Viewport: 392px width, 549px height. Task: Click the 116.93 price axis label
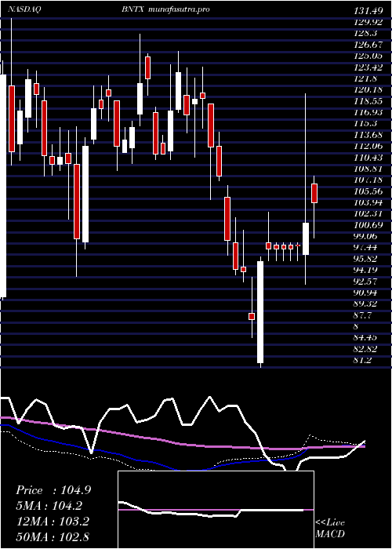[x=368, y=112]
